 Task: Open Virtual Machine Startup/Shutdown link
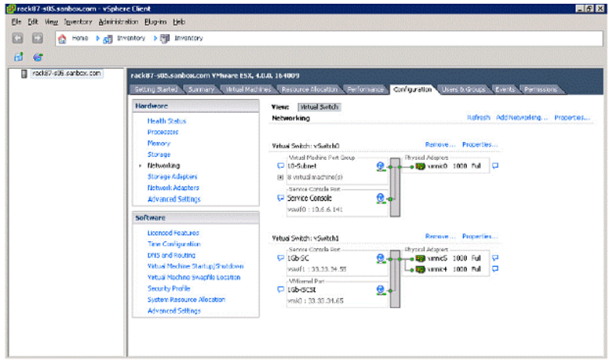[x=195, y=267]
